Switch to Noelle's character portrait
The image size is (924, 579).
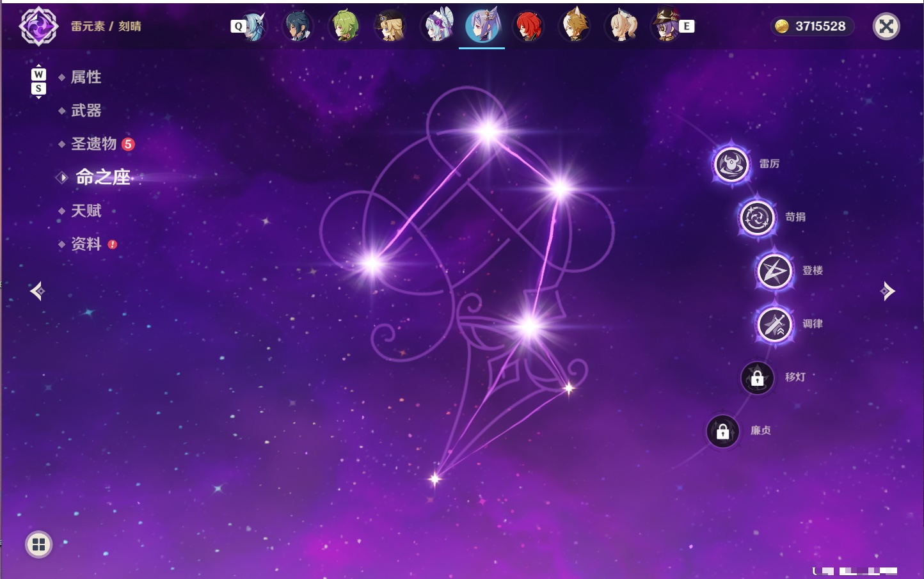(436, 26)
